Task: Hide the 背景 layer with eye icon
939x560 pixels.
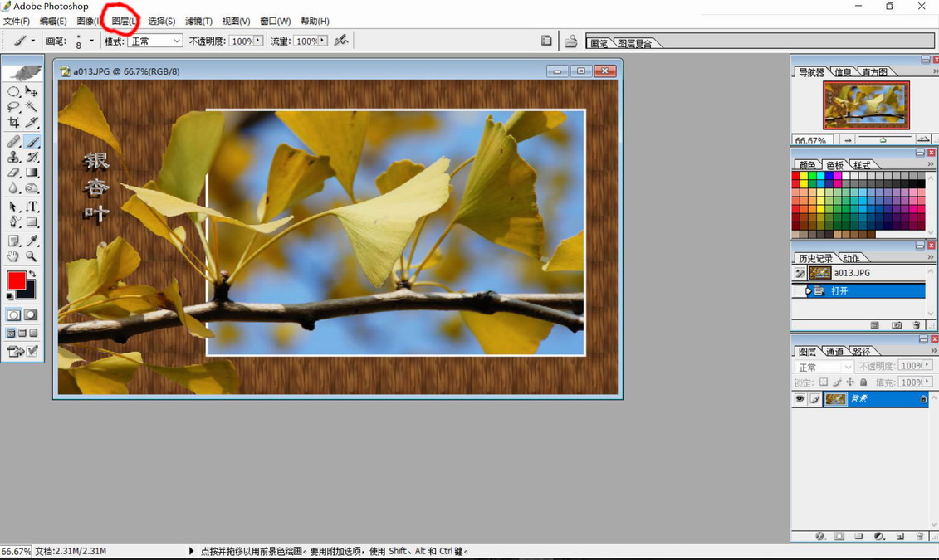Action: click(x=800, y=399)
